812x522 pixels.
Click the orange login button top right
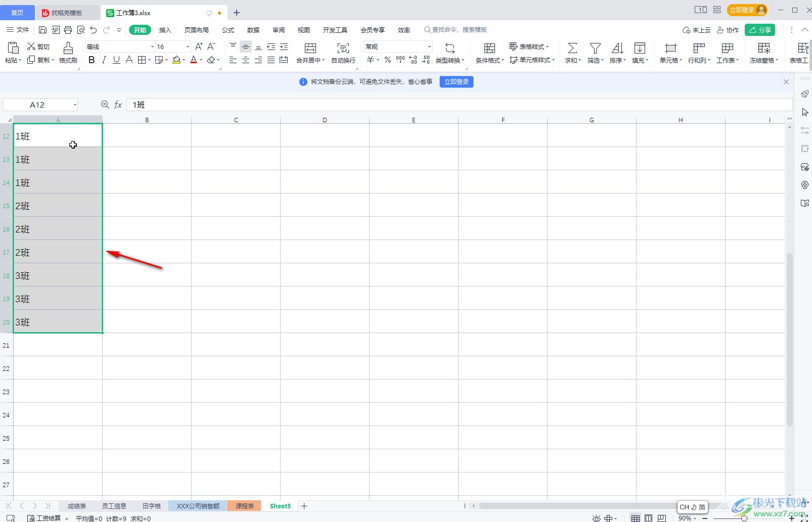pos(747,10)
